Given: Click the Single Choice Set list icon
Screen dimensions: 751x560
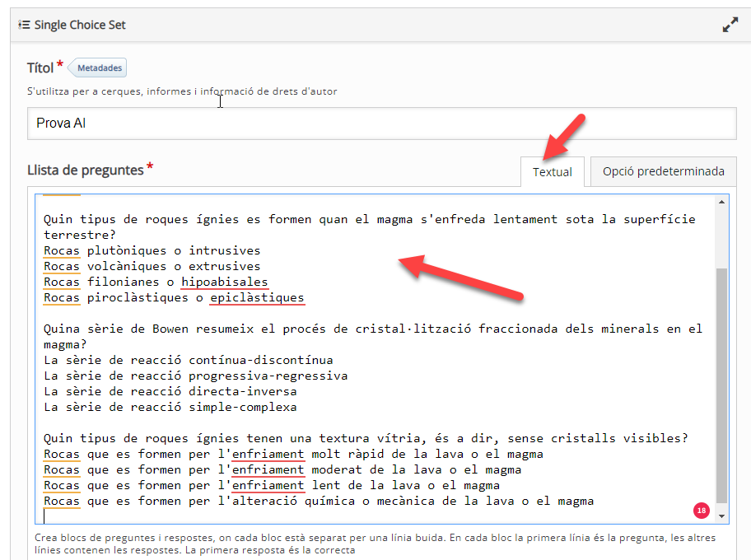Looking at the screenshot, I should 24,25.
